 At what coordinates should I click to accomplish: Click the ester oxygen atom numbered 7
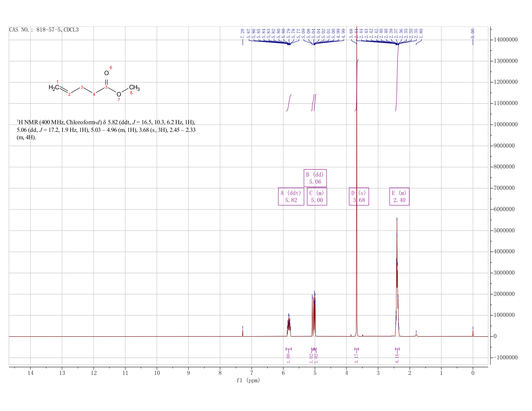119,94
